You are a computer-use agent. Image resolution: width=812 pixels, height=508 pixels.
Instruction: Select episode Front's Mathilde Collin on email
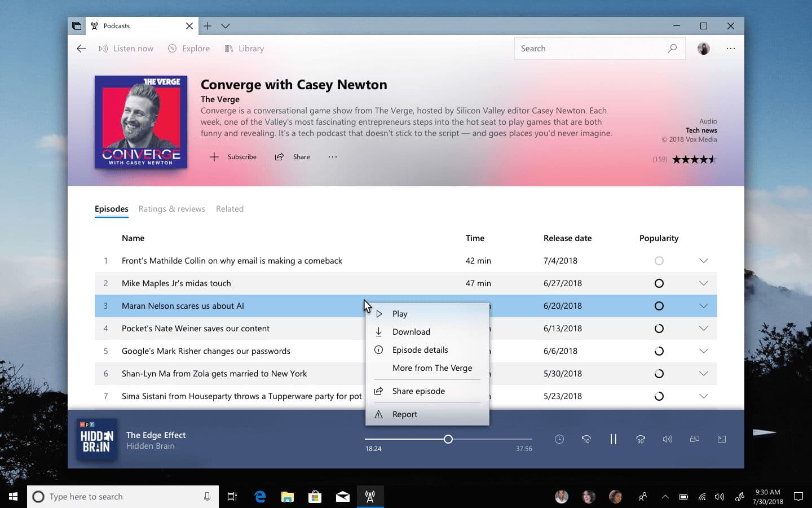pyautogui.click(x=406, y=261)
